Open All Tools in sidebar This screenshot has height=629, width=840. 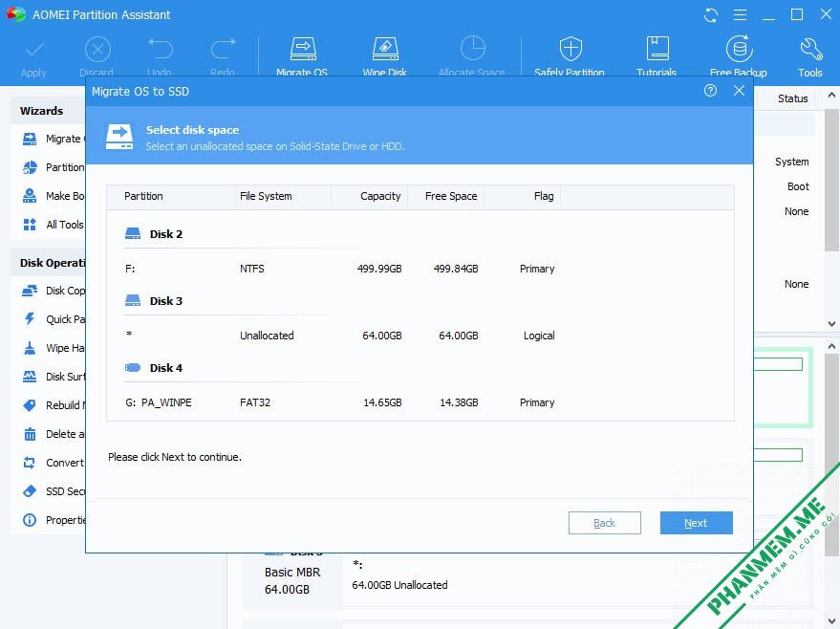pyautogui.click(x=53, y=225)
